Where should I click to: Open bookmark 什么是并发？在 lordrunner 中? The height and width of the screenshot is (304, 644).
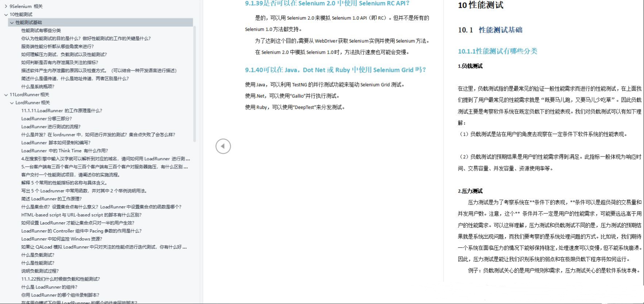pos(98,135)
